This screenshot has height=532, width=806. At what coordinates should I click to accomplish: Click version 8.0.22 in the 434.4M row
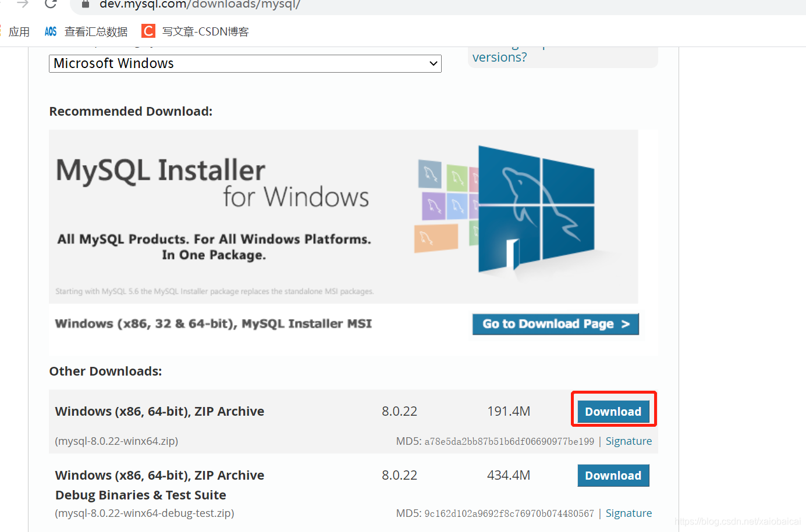[399, 475]
